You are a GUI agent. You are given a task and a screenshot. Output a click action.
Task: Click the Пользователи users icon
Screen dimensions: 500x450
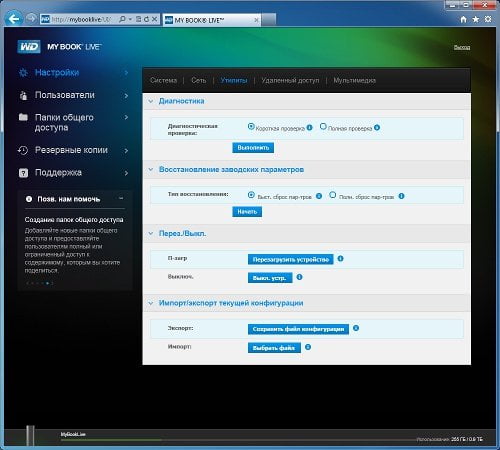(23, 96)
